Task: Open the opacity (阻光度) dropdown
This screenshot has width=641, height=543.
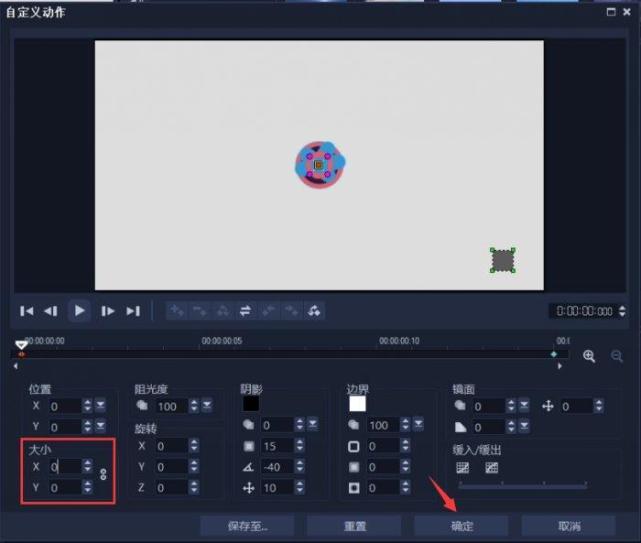Action: [x=207, y=405]
